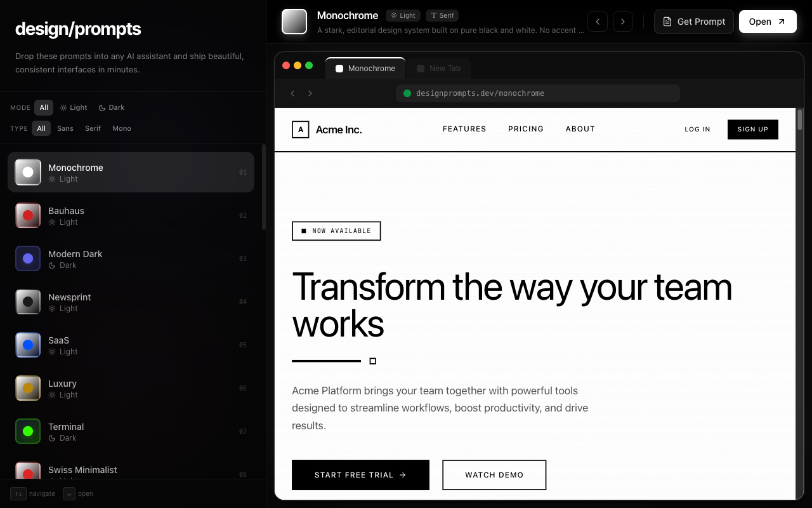Filter mode to Light
812x508 pixels.
point(74,107)
